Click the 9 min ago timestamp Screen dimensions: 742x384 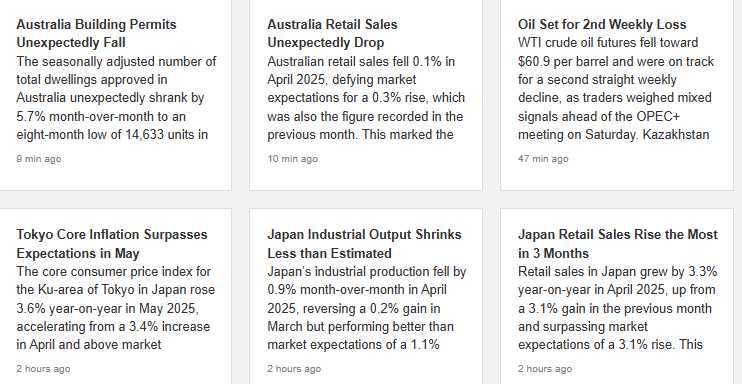point(39,159)
